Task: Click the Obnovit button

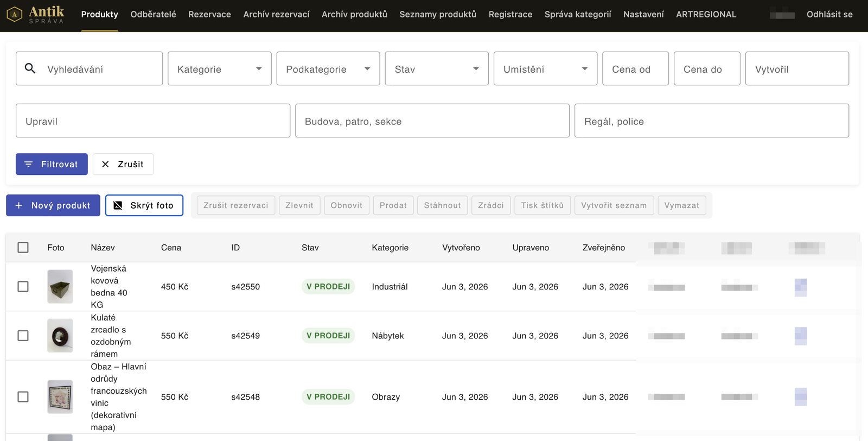Action: click(x=347, y=205)
